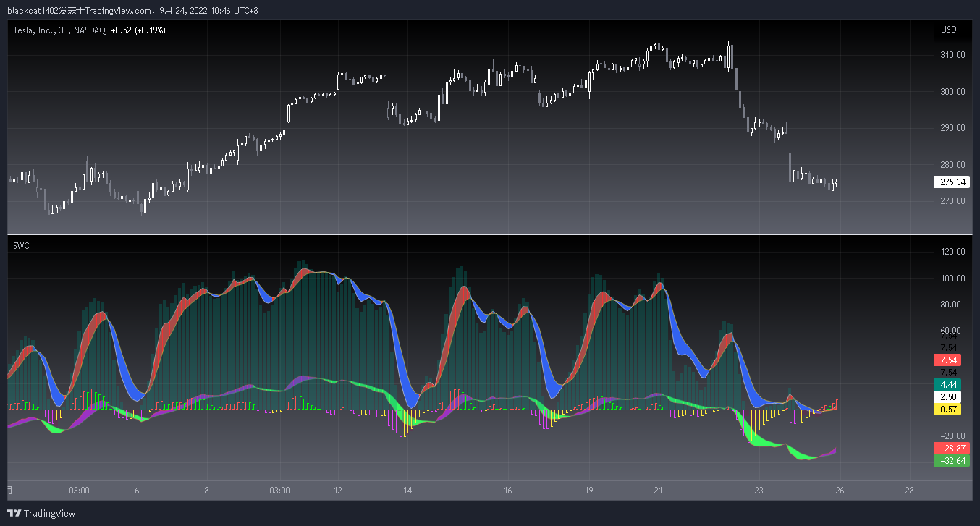This screenshot has height=526, width=980.
Task: Click date 28 on time axis
Action: 909,491
